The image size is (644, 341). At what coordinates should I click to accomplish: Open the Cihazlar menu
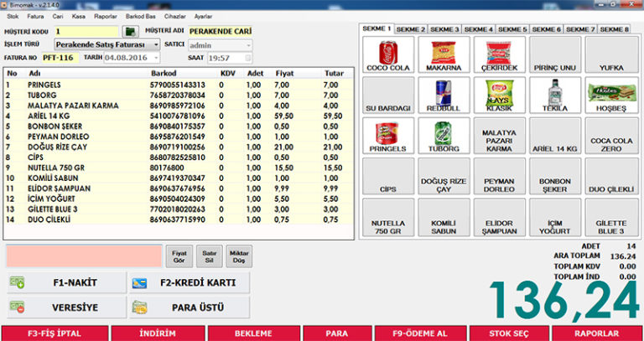point(175,17)
